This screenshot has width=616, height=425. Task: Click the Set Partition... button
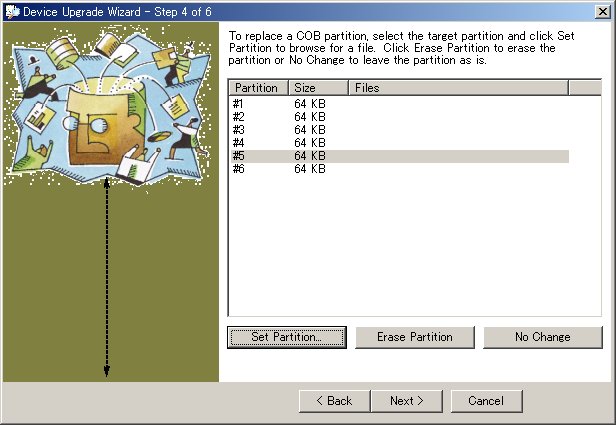tap(287, 337)
